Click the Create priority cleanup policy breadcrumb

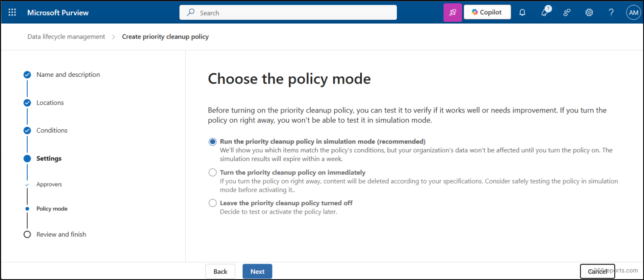(x=165, y=37)
